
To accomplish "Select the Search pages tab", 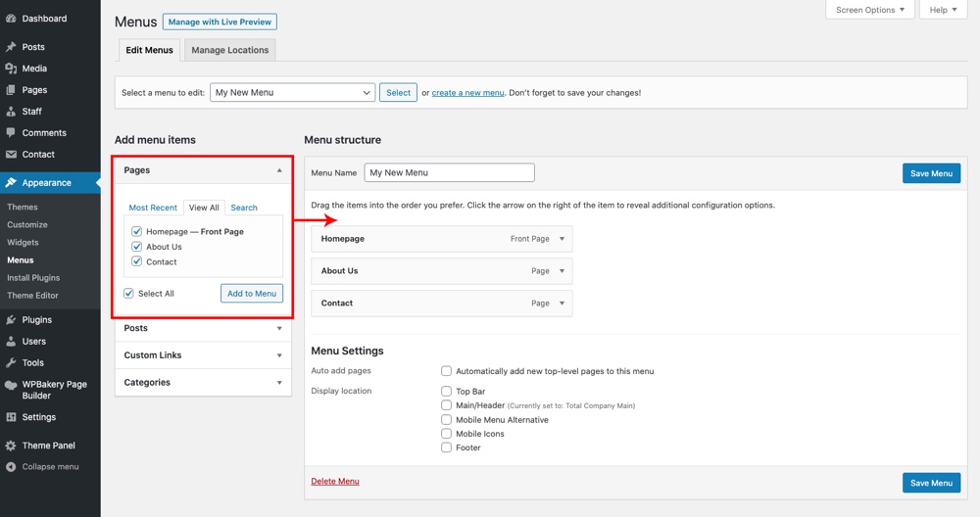I will coord(244,208).
